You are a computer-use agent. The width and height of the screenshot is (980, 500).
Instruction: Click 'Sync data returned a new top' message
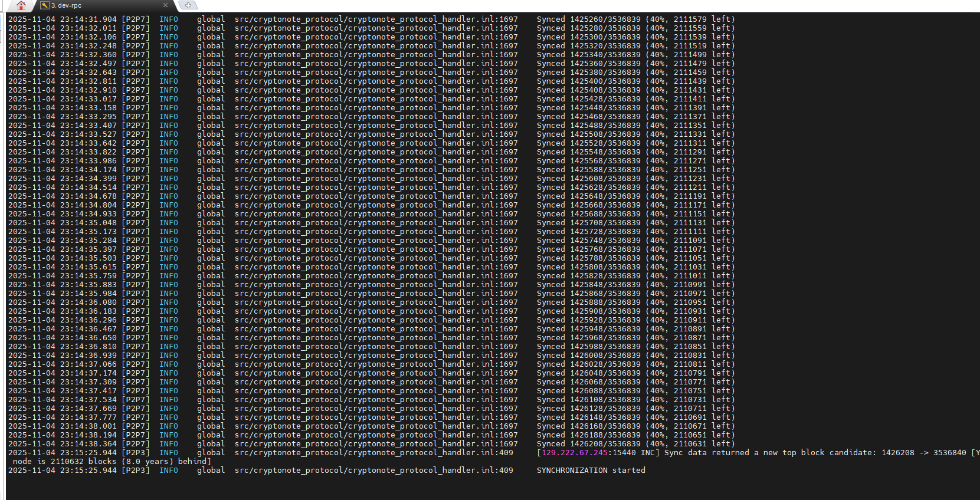pyautogui.click(x=730, y=453)
